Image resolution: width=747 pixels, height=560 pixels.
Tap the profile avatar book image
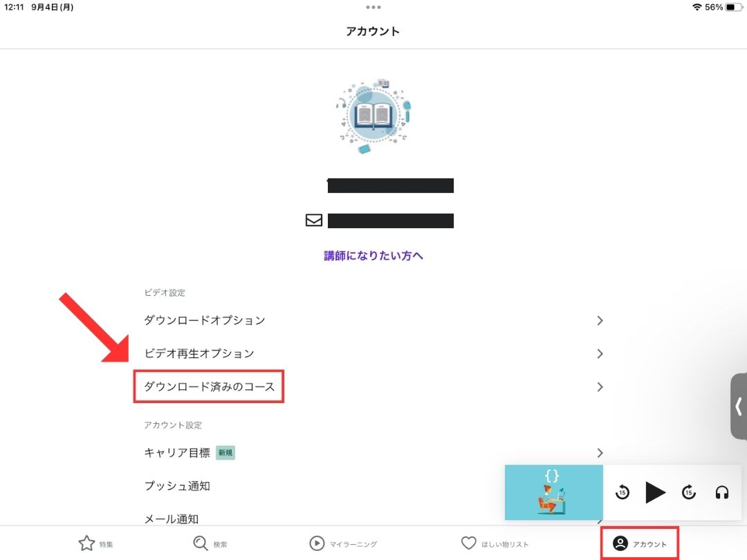[373, 115]
